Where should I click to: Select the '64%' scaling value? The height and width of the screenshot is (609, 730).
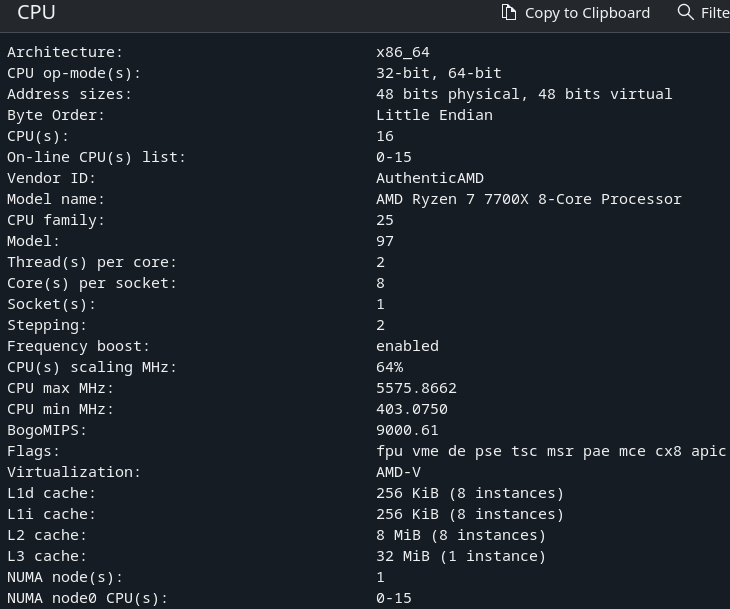(390, 367)
